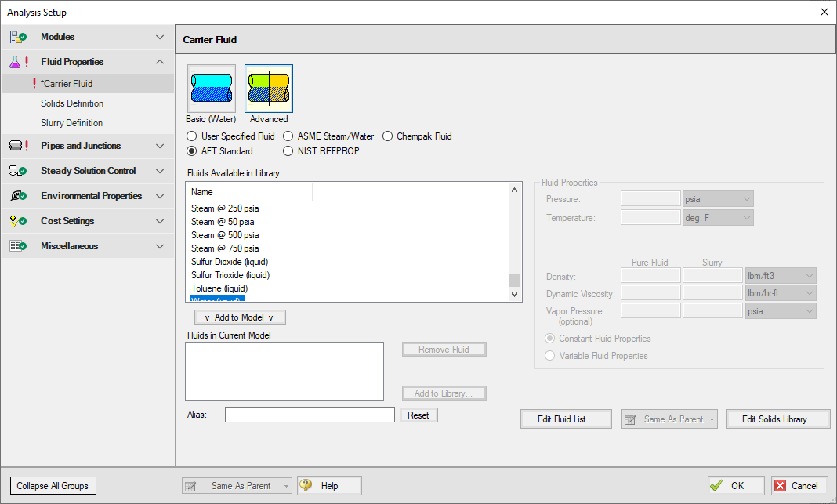Image resolution: width=837 pixels, height=504 pixels.
Task: Select NIST REFPROP as fluid source
Action: 288,149
